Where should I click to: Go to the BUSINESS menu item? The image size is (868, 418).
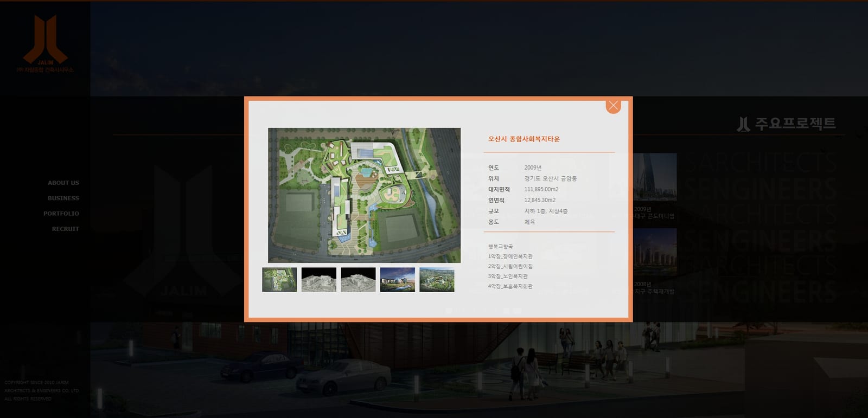pyautogui.click(x=63, y=198)
